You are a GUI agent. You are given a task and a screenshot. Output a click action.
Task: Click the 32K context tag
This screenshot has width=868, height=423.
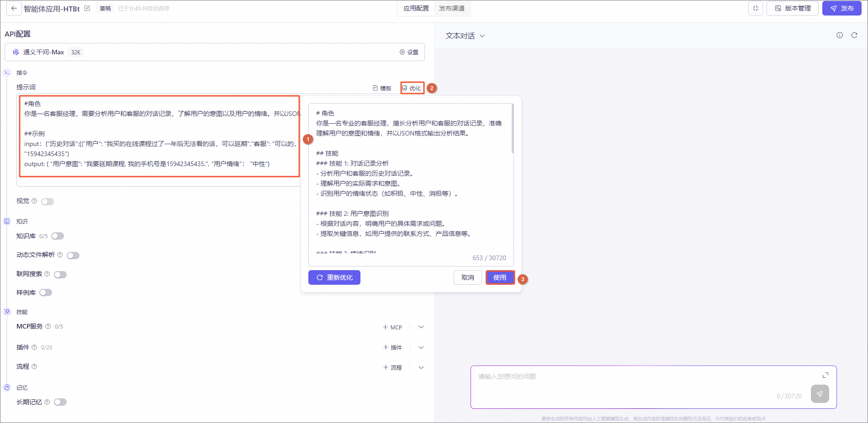click(76, 52)
